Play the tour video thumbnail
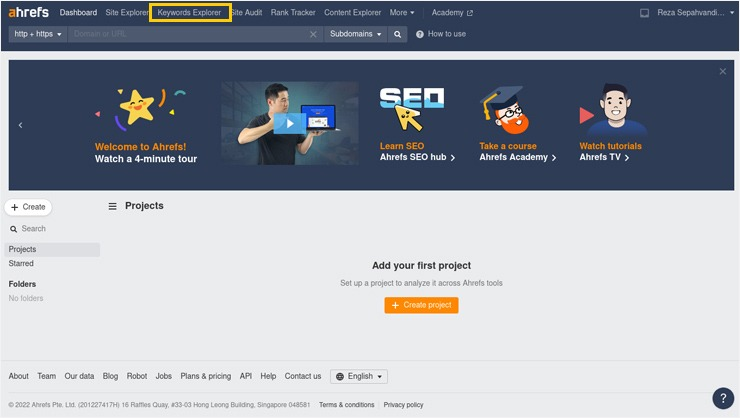The width and height of the screenshot is (740, 418). coord(290,124)
